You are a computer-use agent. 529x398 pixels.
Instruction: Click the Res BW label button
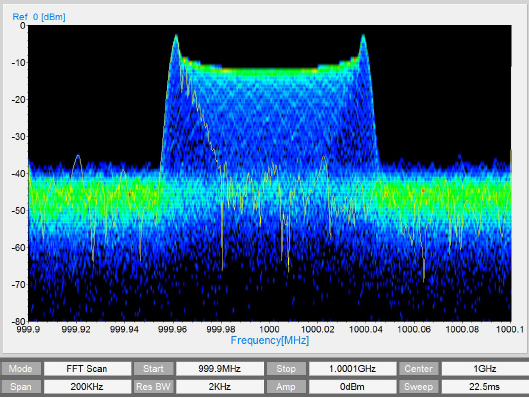point(154,387)
